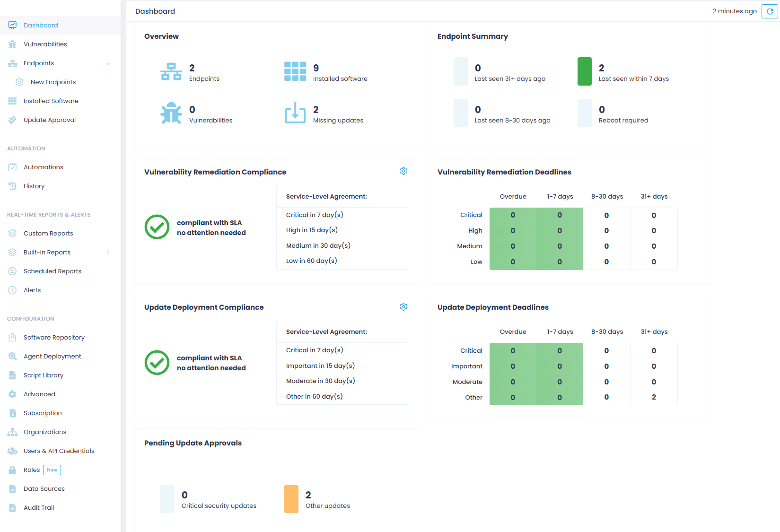Click the refresh dashboard icon button
The width and height of the screenshot is (780, 532).
tap(770, 11)
